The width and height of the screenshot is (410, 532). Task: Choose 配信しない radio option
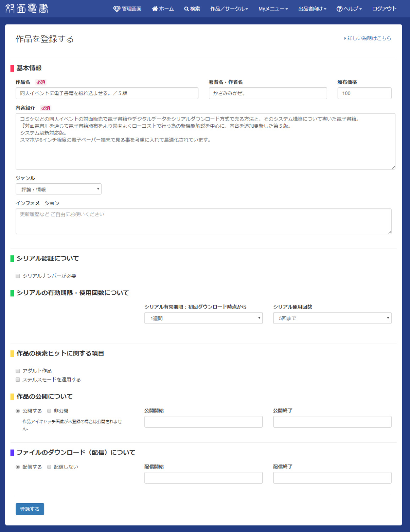pos(49,467)
